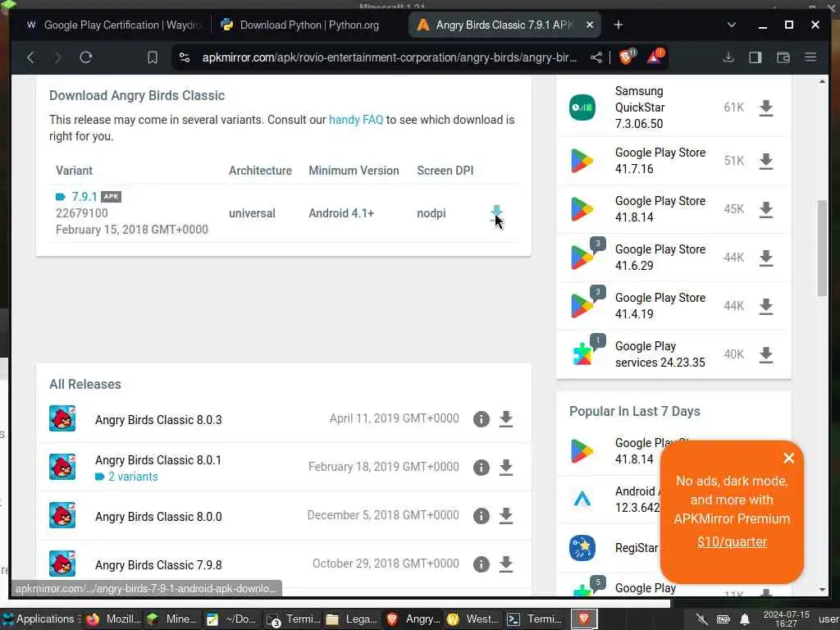Open the 7.9.1 variant link
Screen dimensions: 840x630
point(84,197)
